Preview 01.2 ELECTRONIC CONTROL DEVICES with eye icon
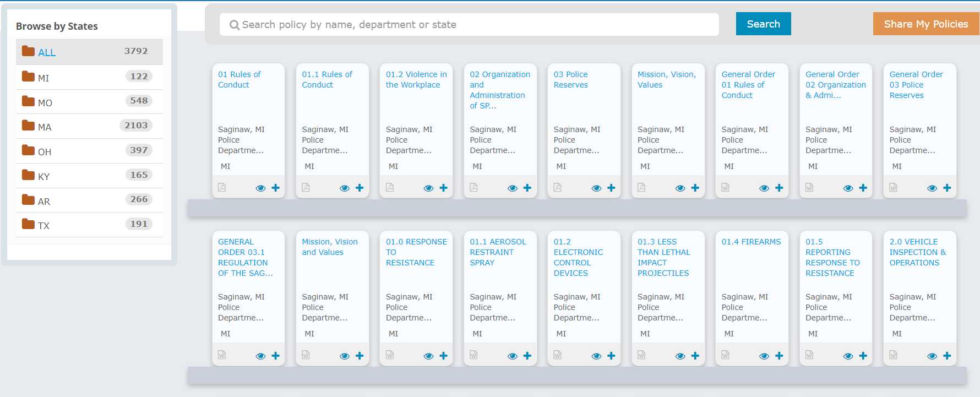The height and width of the screenshot is (397, 980). coord(596,356)
